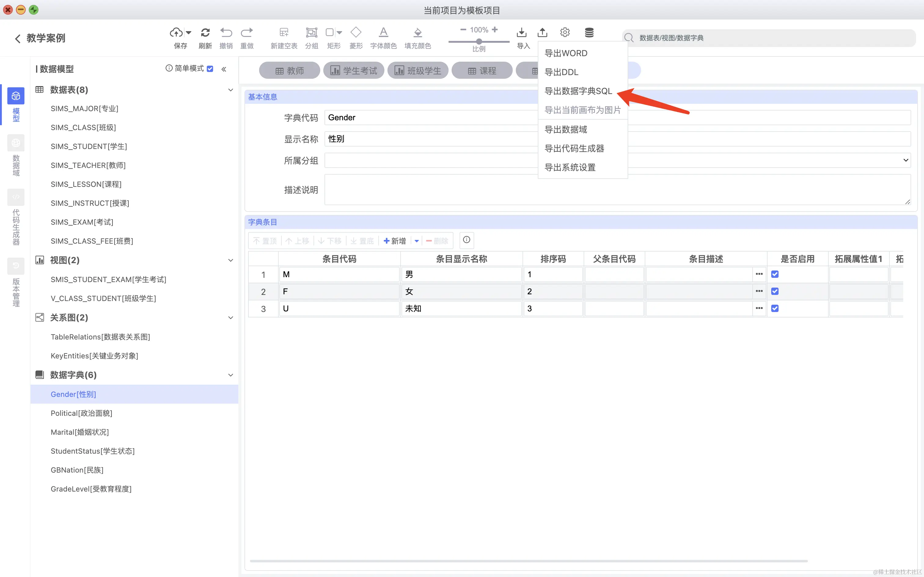Toggle the simple mode checkbox
Image resolution: width=924 pixels, height=577 pixels.
[x=210, y=69]
